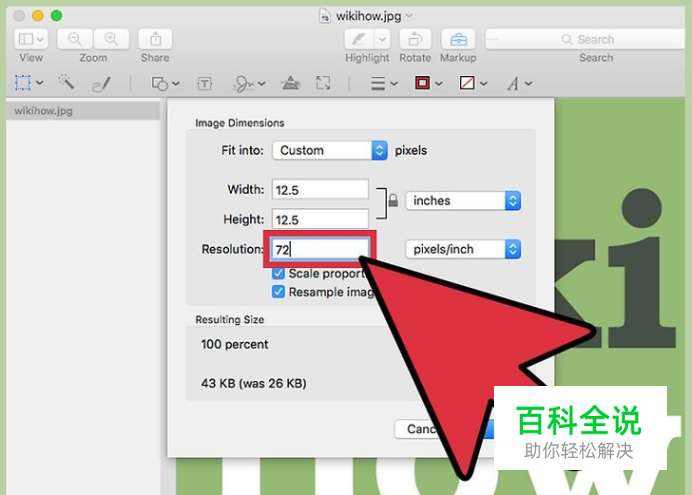Click the Shapes tool icon
692x495 pixels.
(x=159, y=83)
